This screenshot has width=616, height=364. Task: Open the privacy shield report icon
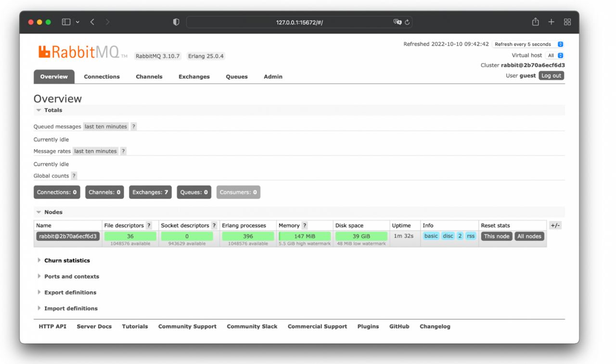(176, 22)
